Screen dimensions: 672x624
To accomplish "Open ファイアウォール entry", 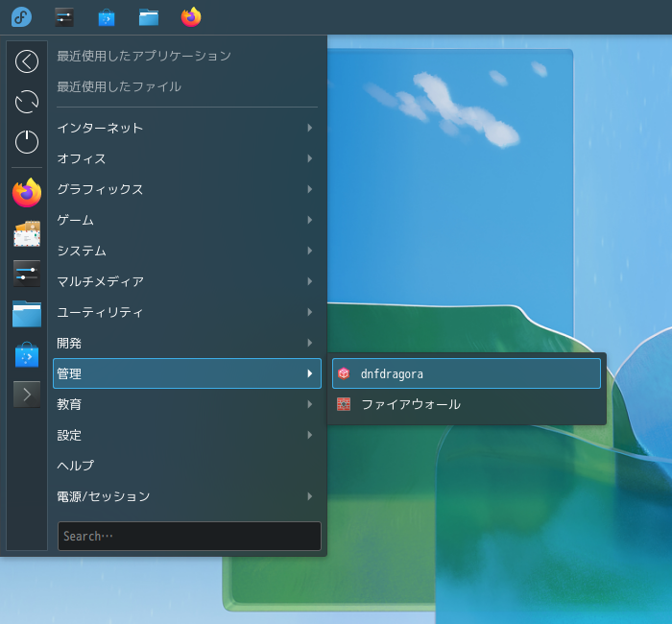I will [467, 404].
